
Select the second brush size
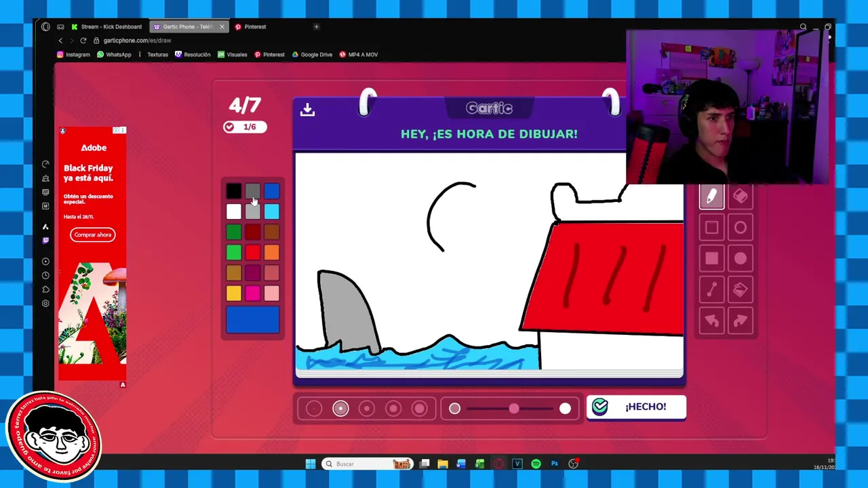(340, 408)
